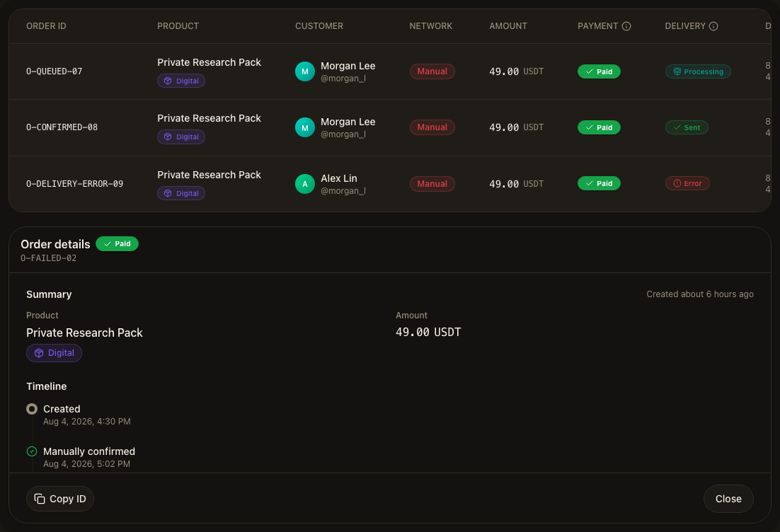Click 49.00 USDT amount in O-CONFIRMED-08 row
This screenshot has width=780, height=532.
pyautogui.click(x=517, y=128)
